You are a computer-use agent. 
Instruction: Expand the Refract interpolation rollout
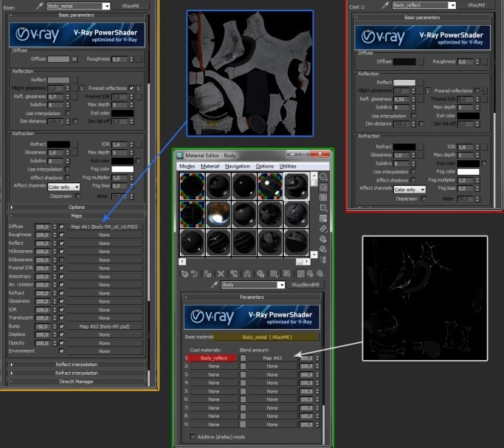coord(77,373)
